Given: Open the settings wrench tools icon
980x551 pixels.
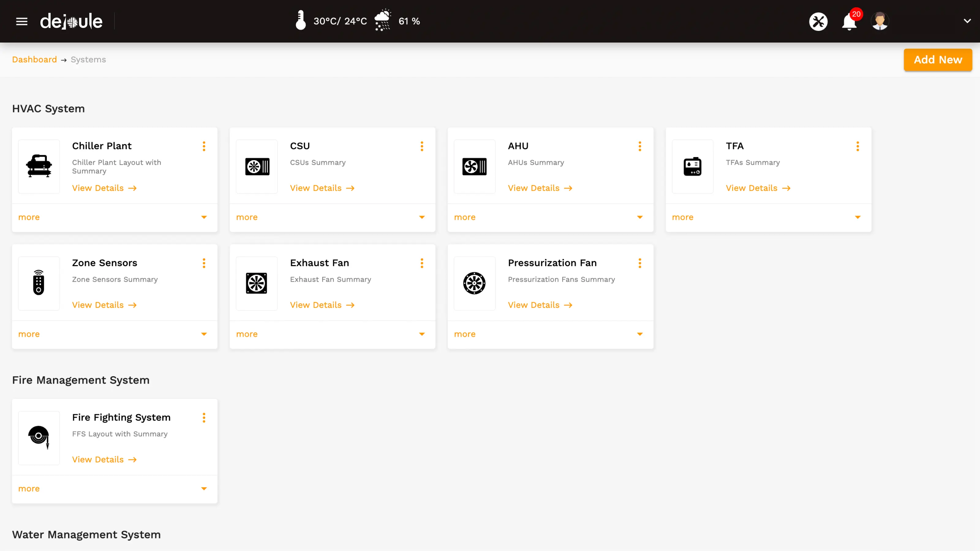Looking at the screenshot, I should point(819,21).
